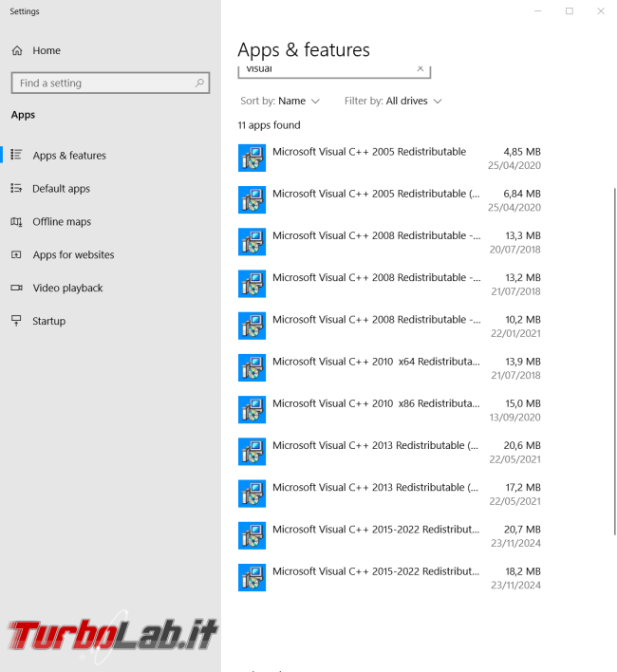Focus the Find a setting search box

tap(110, 83)
